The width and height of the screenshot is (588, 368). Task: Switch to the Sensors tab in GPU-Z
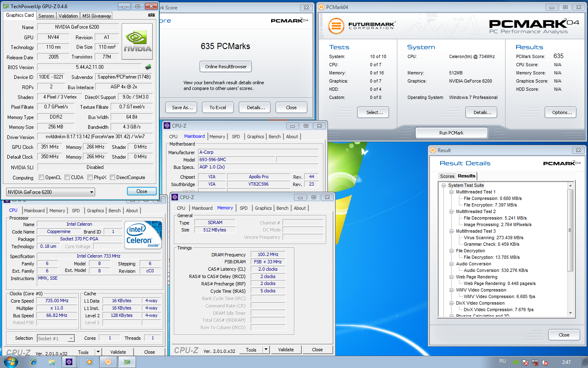click(46, 16)
